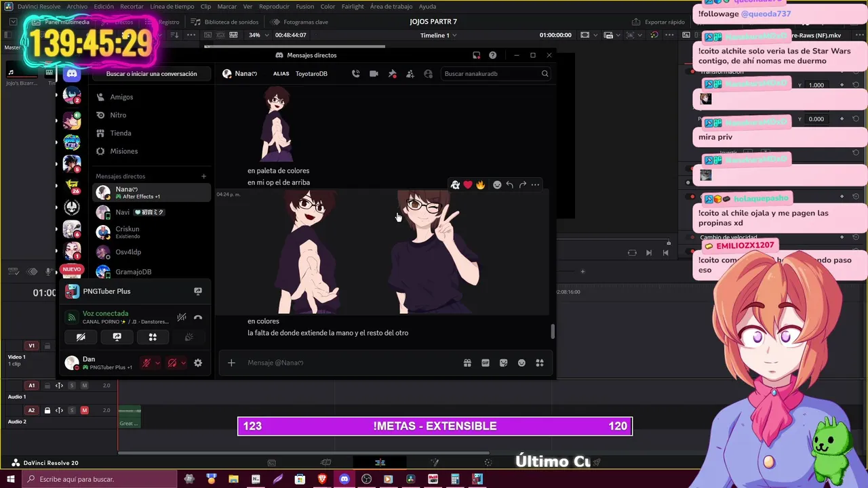This screenshot has height=488, width=868.
Task: Open Discord from the Windows taskbar
Action: point(344,479)
